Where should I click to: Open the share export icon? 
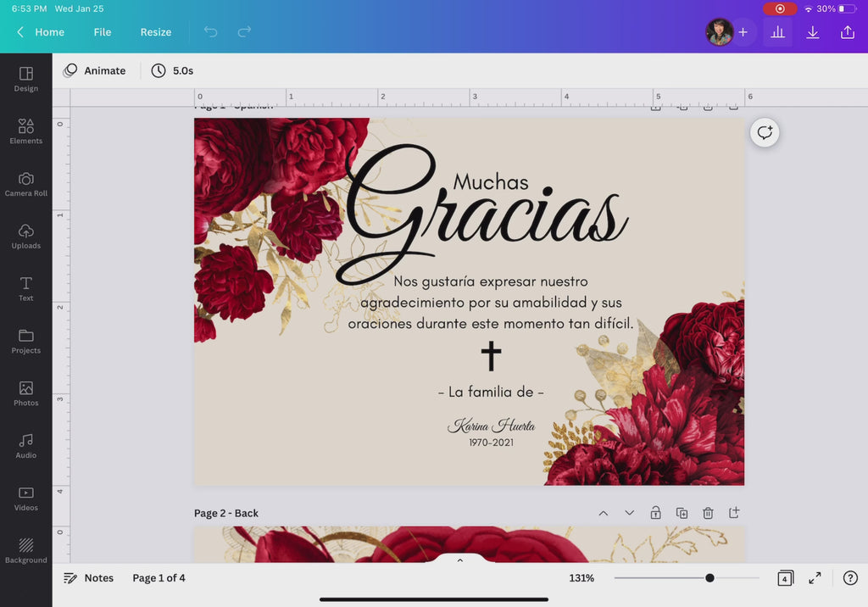coord(848,32)
